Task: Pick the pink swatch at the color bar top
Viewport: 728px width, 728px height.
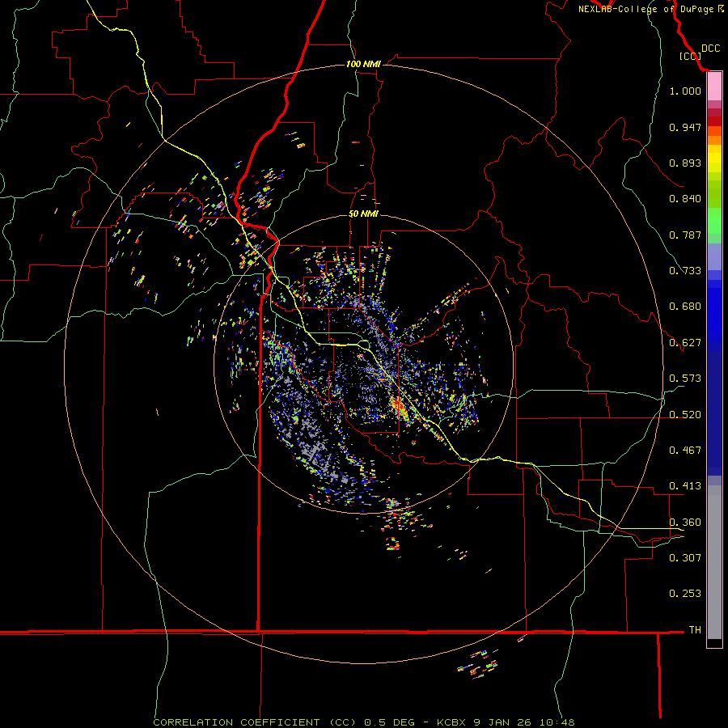Action: [714, 87]
